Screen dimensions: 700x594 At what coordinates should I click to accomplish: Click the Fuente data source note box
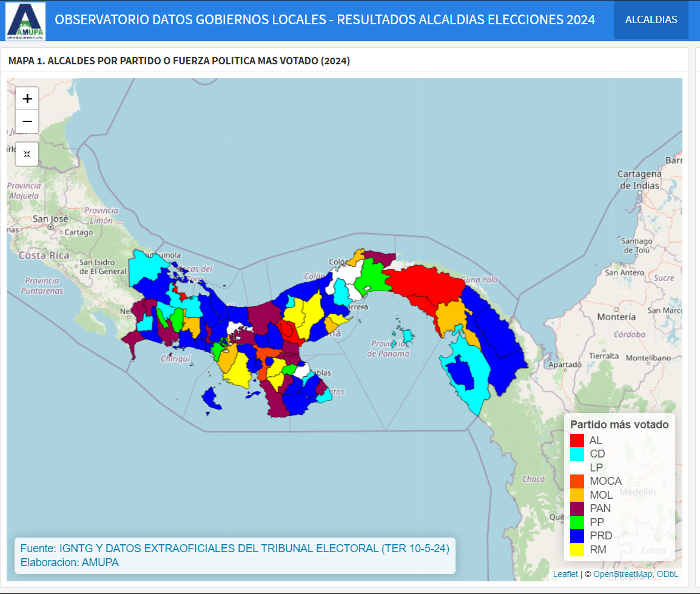pos(235,555)
